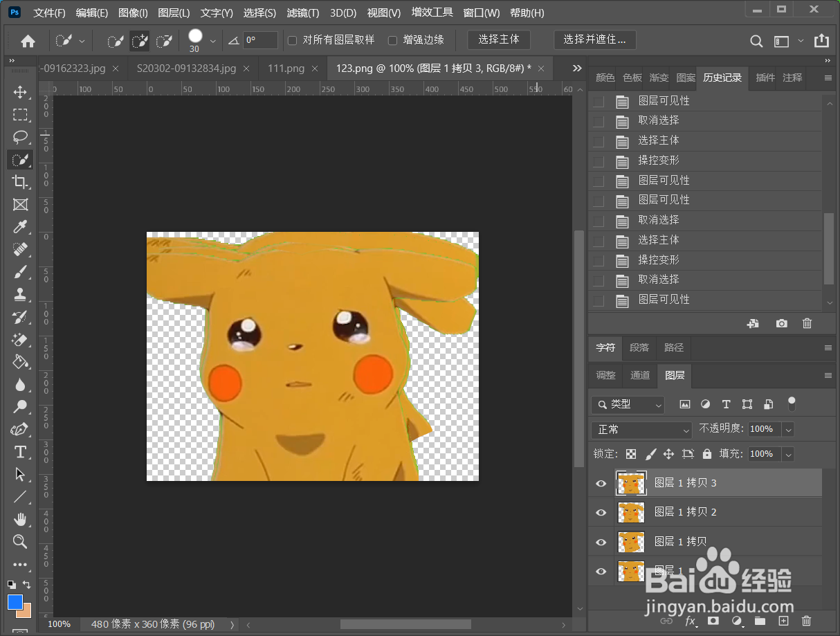The height and width of the screenshot is (636, 840).
Task: Select the History Brush tool
Action: (x=20, y=317)
